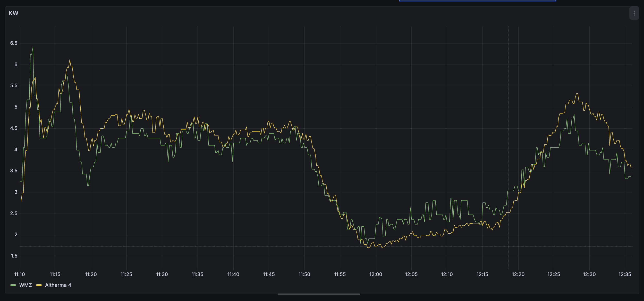The image size is (644, 301).
Task: Click the KW panel title
Action: tap(13, 13)
